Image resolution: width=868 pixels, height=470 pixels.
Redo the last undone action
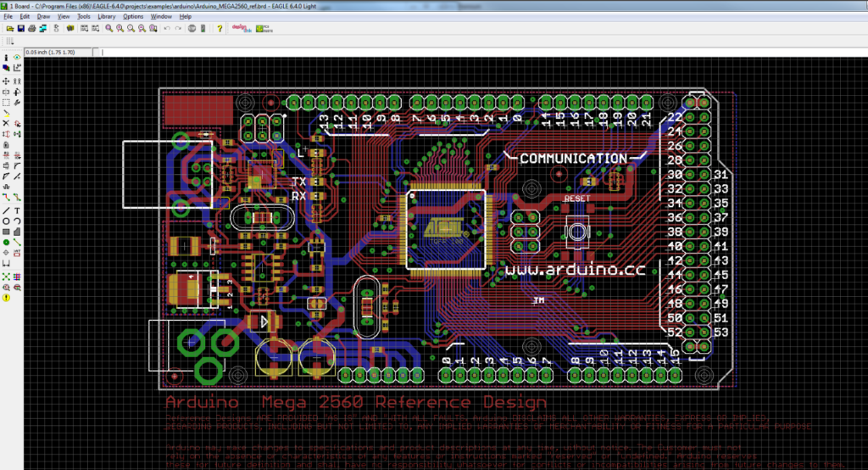178,28
